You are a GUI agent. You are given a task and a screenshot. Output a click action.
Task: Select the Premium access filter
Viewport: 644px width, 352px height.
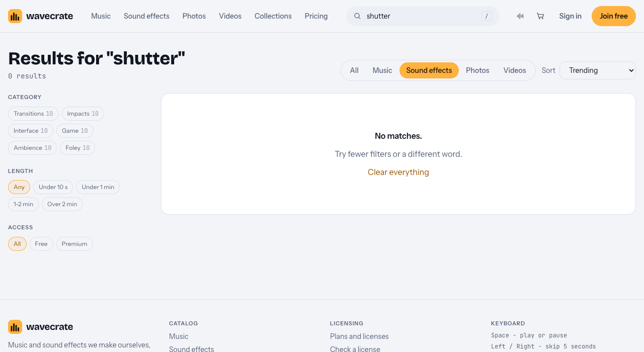click(x=74, y=244)
